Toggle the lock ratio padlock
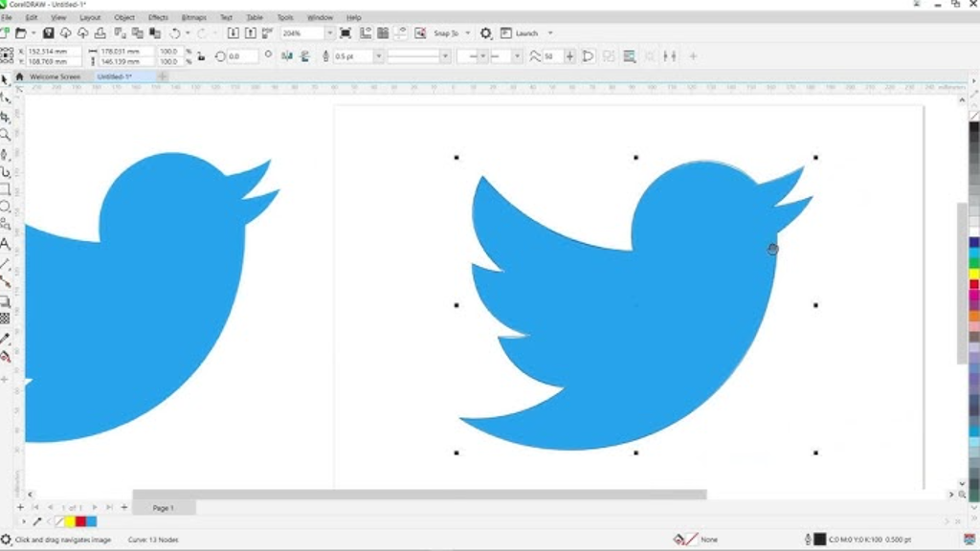This screenshot has height=551, width=980. [201, 56]
